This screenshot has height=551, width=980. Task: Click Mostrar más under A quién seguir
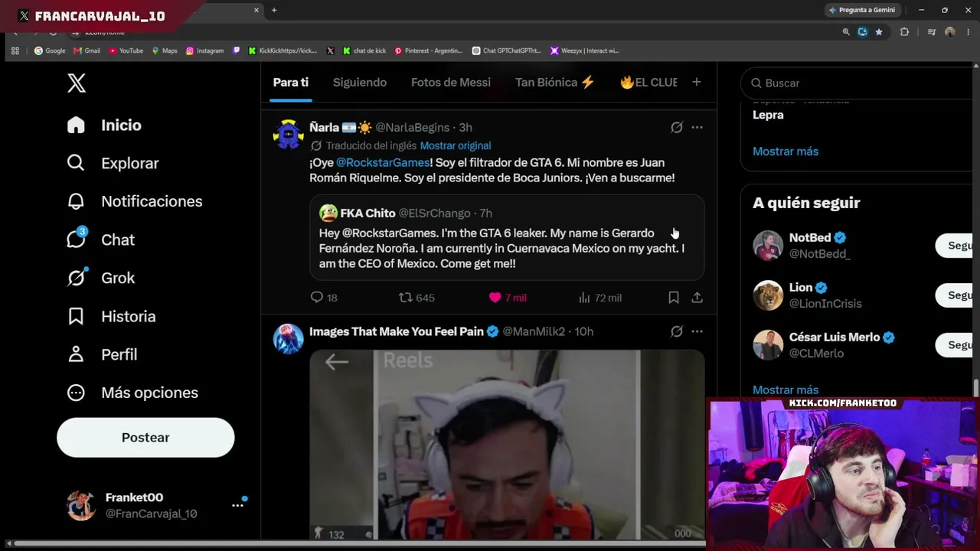point(786,390)
